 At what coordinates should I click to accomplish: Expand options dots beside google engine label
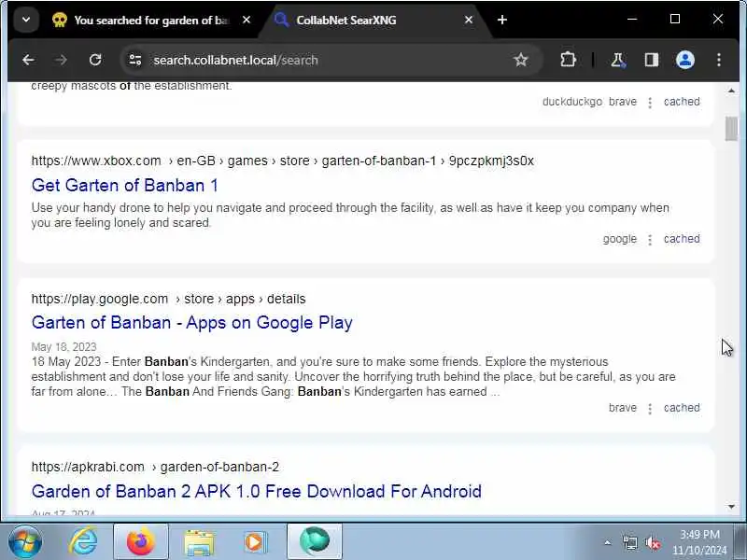click(650, 240)
